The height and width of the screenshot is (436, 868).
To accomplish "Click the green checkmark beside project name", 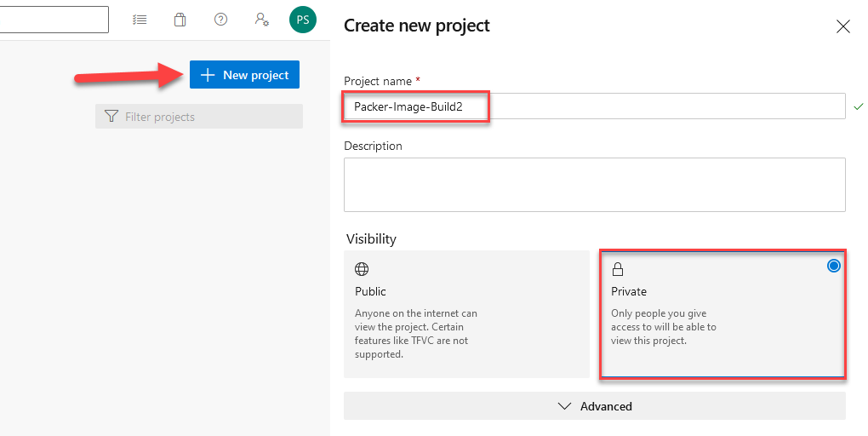I will pos(858,106).
